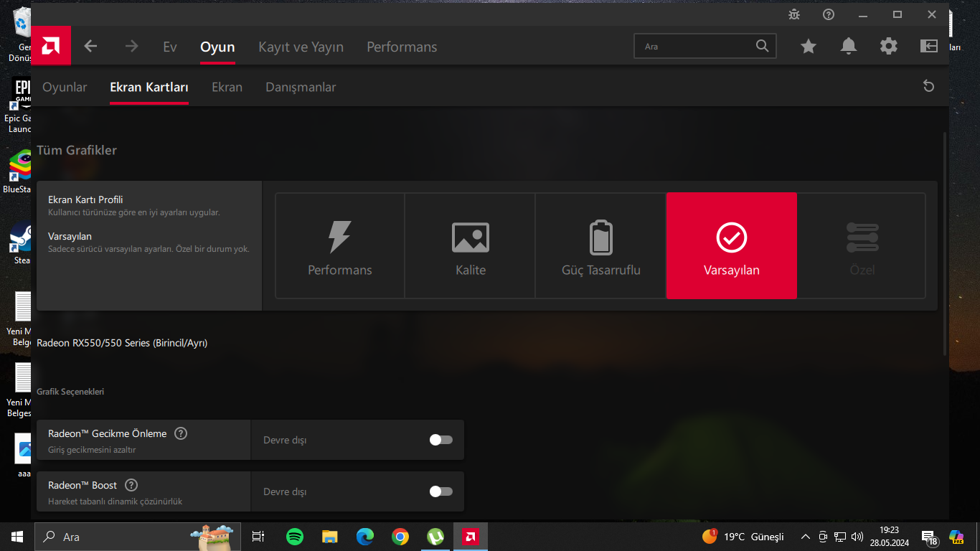Viewport: 980px width, 551px height.
Task: Open help for Radeon Gecikme Önleme
Action: click(181, 433)
